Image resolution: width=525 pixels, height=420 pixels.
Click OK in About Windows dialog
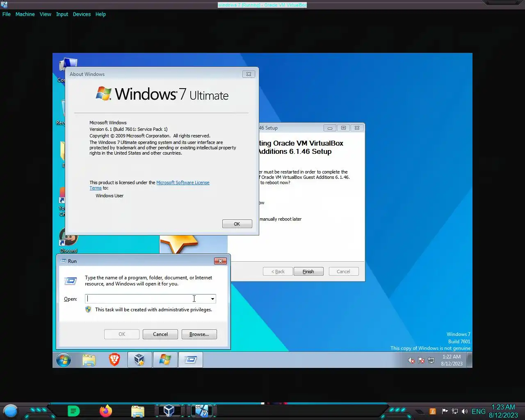point(237,224)
